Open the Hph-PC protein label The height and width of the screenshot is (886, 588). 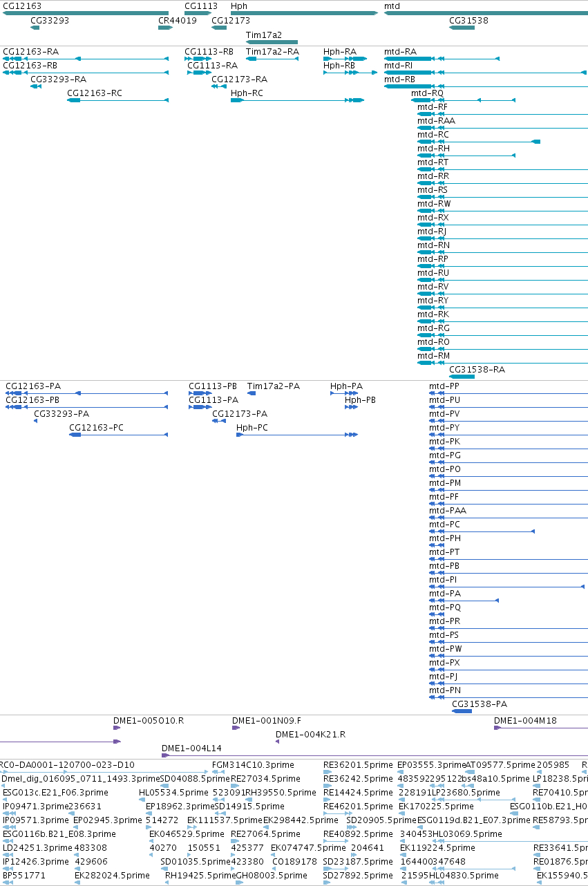252,428
